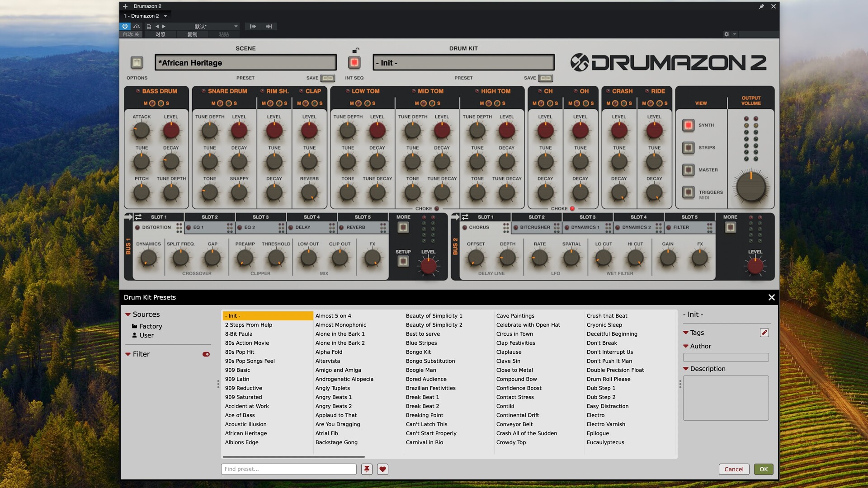Toggle BITCRUSHER effect power on Bus 2
The image size is (868, 488).
click(x=515, y=227)
